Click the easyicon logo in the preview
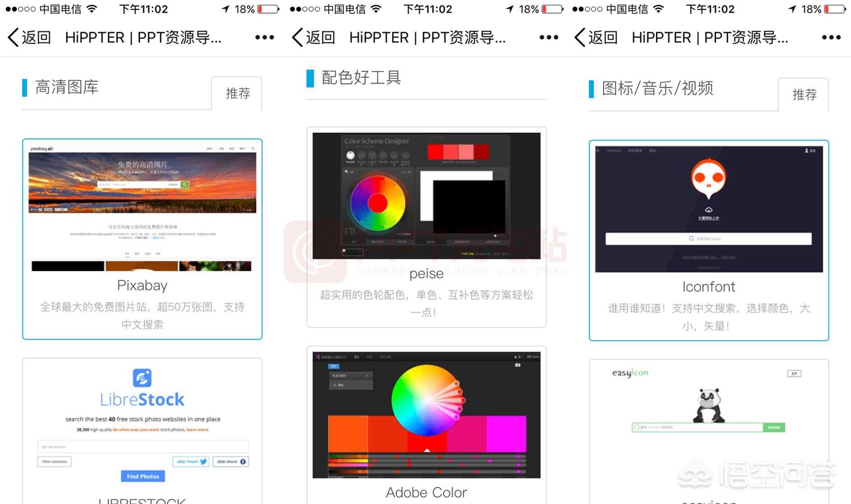 630,373
